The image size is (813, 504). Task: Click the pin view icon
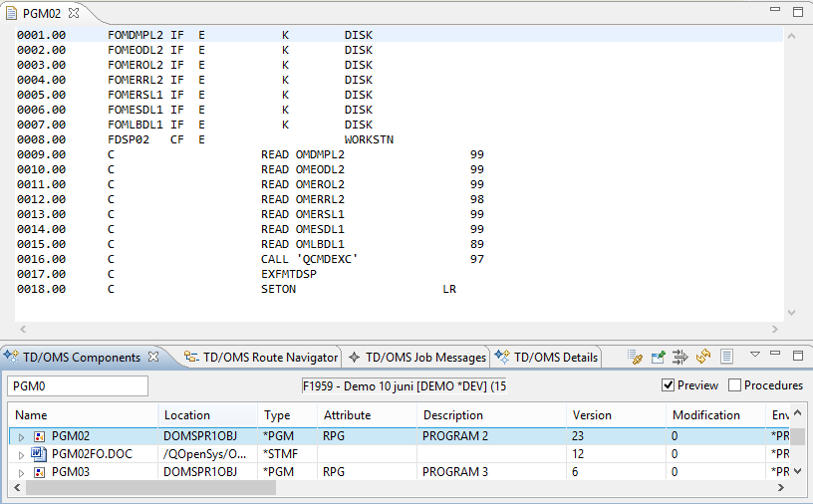658,356
